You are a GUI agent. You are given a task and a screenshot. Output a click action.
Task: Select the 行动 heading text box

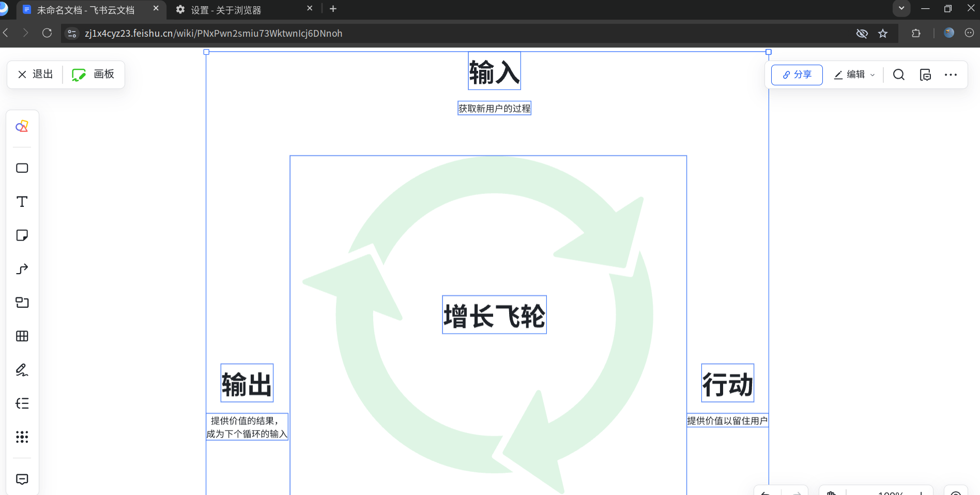728,383
